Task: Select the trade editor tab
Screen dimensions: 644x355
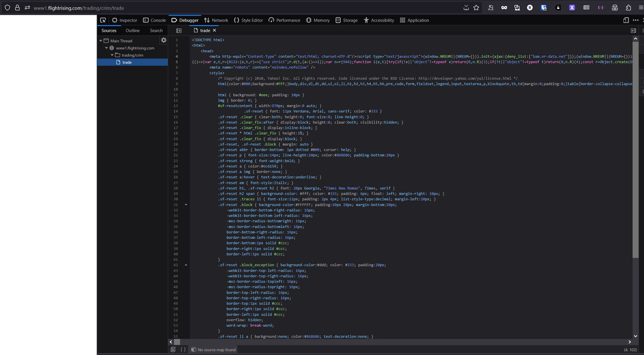Action: (x=205, y=30)
